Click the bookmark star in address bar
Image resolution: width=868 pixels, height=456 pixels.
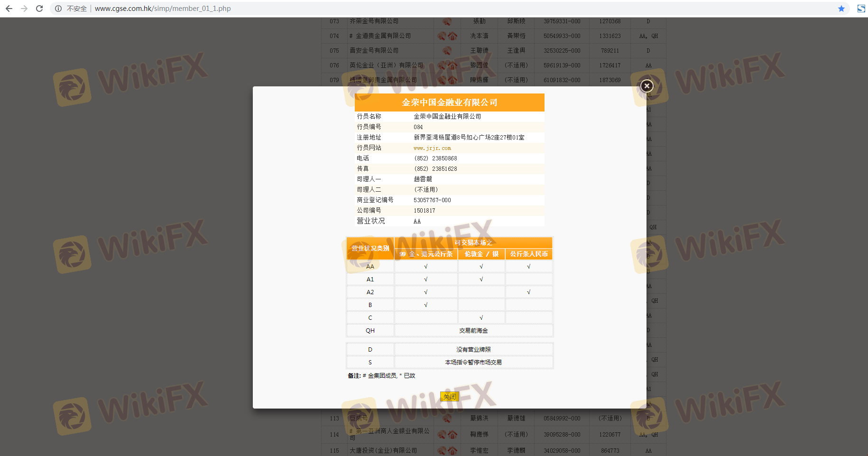pyautogui.click(x=841, y=9)
